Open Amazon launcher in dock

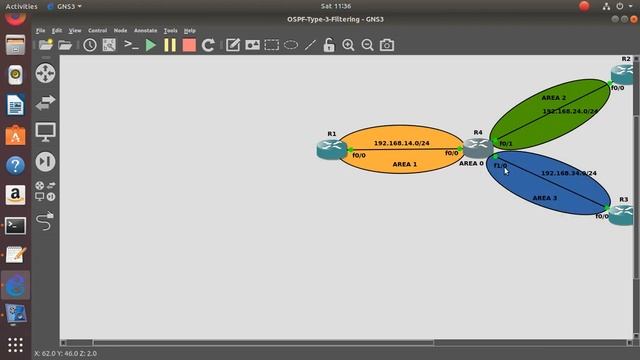point(16,195)
